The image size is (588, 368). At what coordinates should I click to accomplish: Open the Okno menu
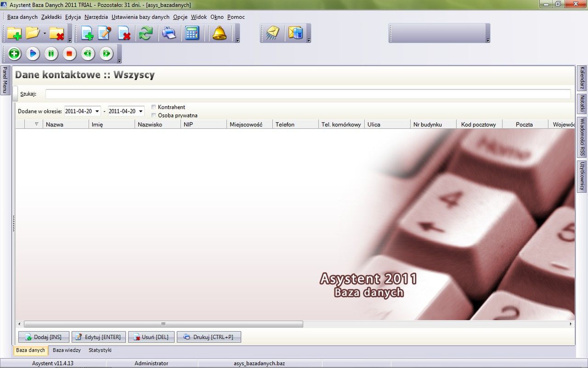[217, 17]
